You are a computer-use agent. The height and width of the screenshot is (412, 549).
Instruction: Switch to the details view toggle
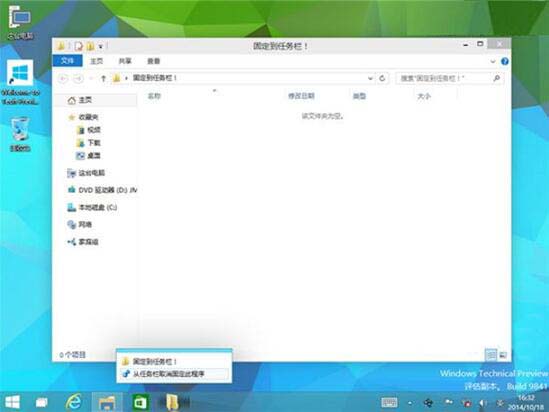coord(491,355)
